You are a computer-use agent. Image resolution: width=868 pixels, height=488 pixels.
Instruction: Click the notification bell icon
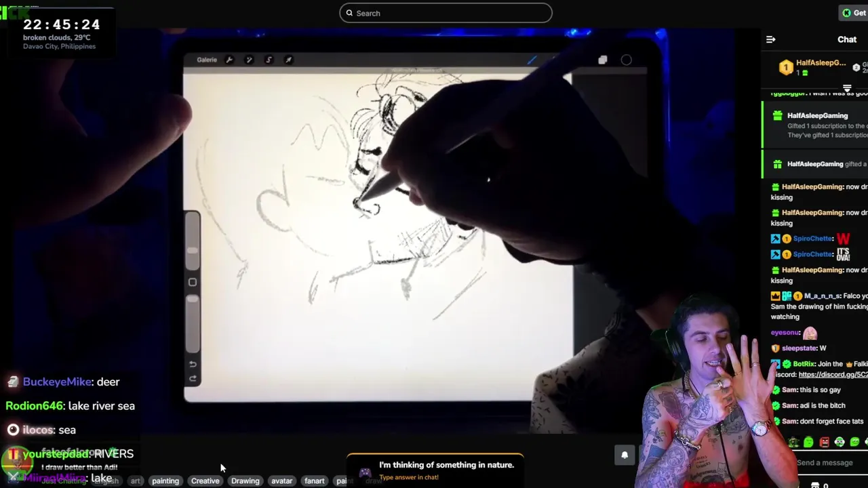(625, 455)
